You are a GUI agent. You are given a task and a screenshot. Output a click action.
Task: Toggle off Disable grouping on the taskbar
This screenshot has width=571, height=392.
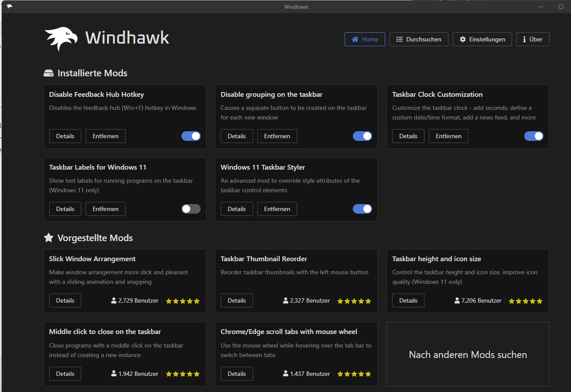click(362, 136)
